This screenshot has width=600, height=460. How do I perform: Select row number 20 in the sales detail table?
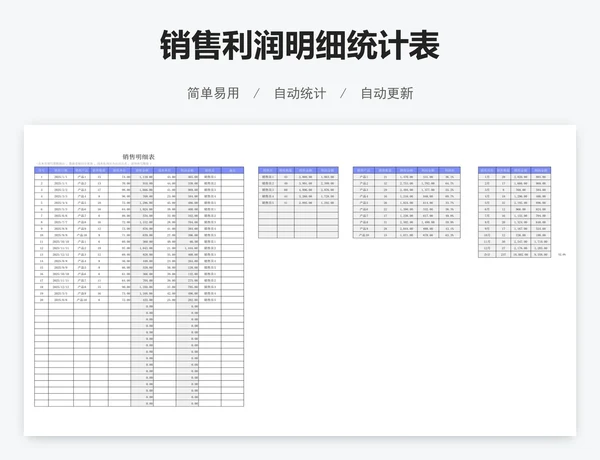tap(41, 300)
